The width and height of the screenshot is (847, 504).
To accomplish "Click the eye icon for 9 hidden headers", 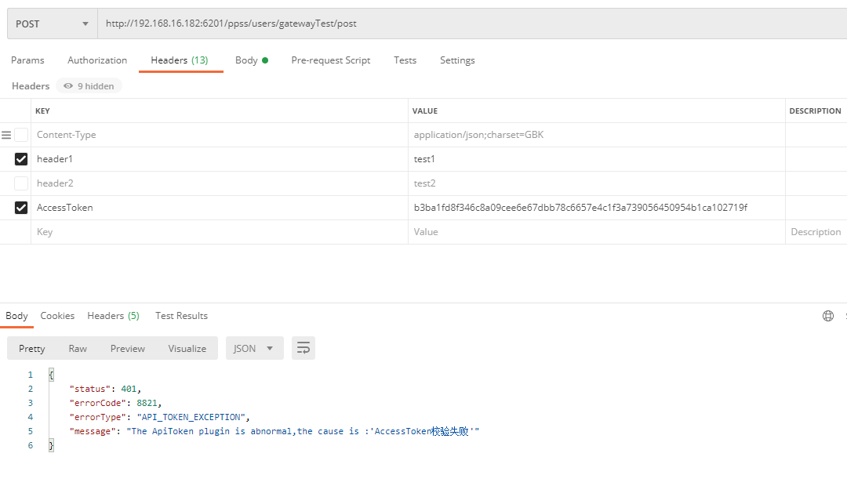I will coord(68,86).
